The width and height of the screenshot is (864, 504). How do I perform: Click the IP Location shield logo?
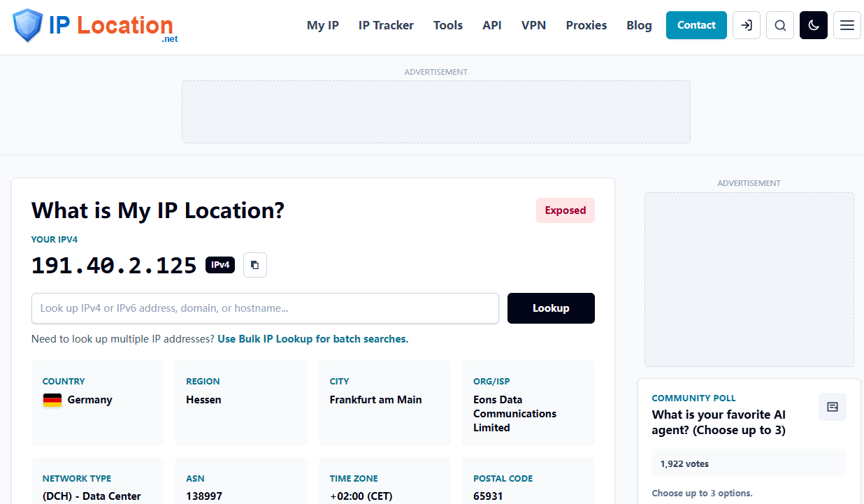[28, 26]
